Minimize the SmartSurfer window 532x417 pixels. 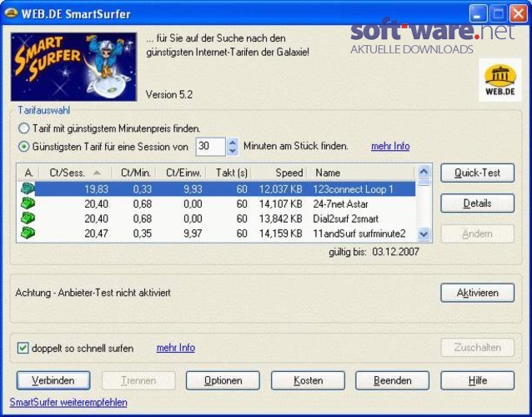479,13
